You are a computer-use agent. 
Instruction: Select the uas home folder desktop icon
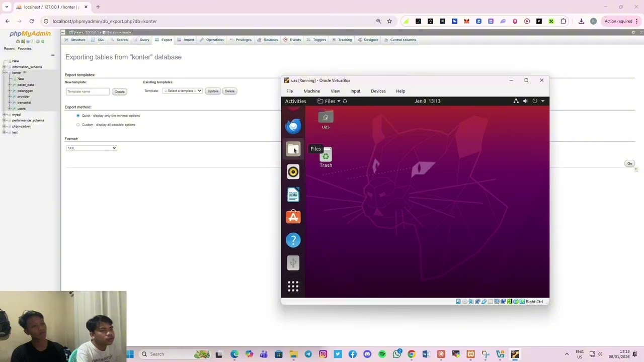pos(326,120)
